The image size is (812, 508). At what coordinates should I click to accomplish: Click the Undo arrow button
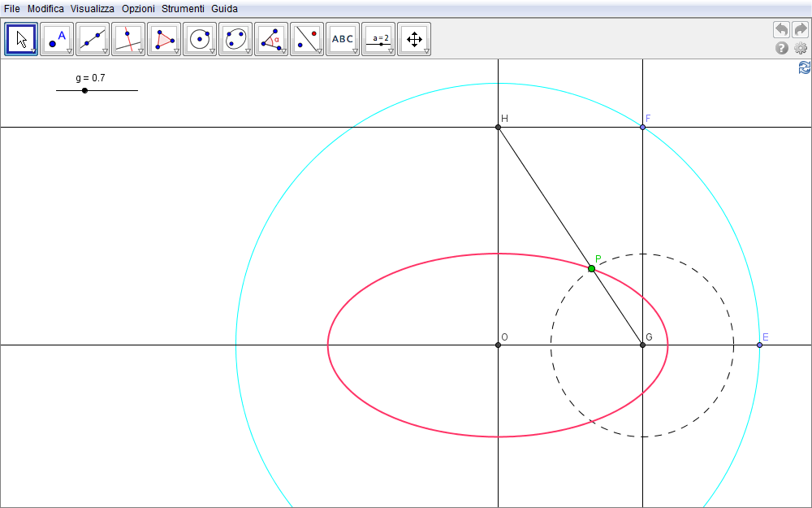pyautogui.click(x=781, y=29)
